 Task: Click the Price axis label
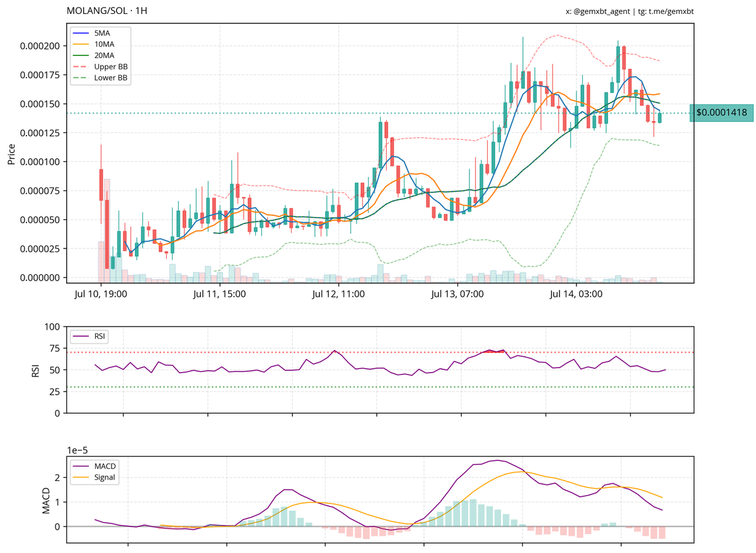[x=12, y=153]
